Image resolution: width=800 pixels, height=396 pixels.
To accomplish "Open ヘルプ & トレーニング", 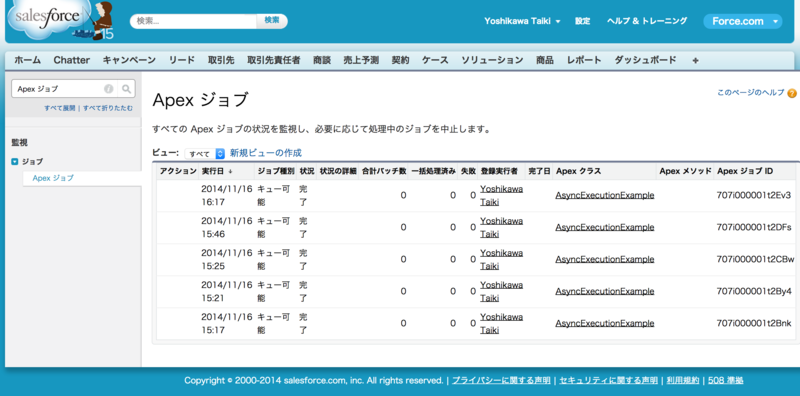I will point(647,21).
